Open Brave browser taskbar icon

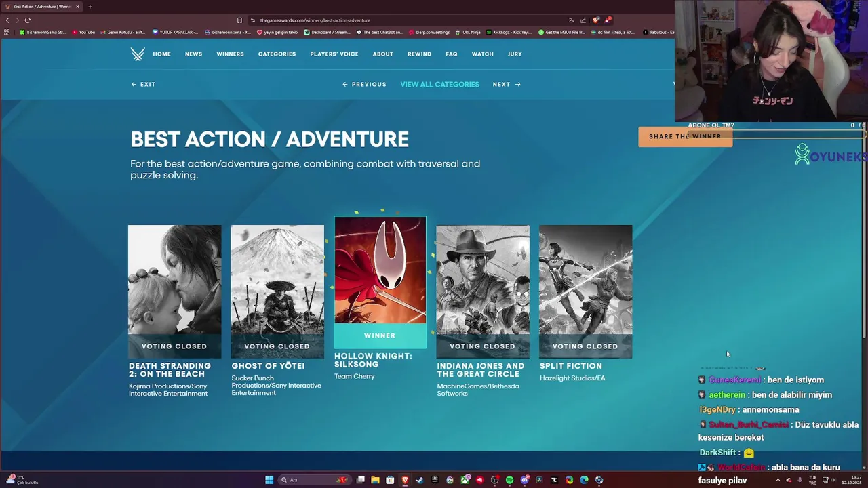point(405,480)
